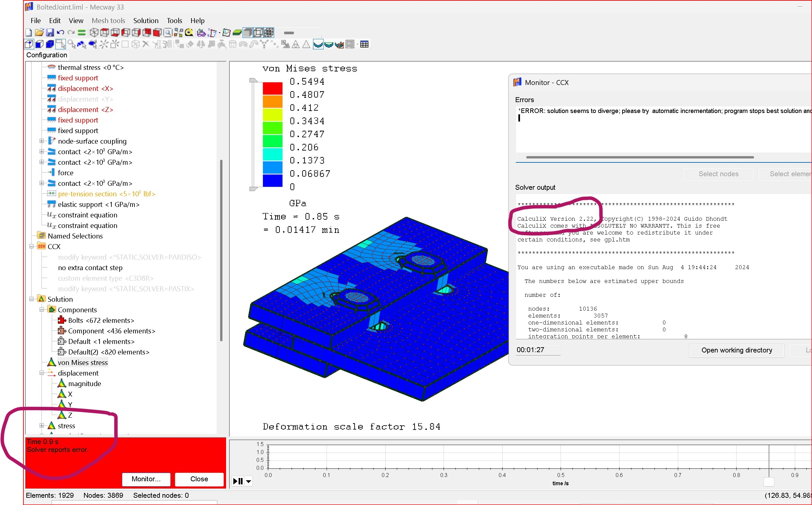Click the Open file folder icon
812x505 pixels.
point(40,32)
